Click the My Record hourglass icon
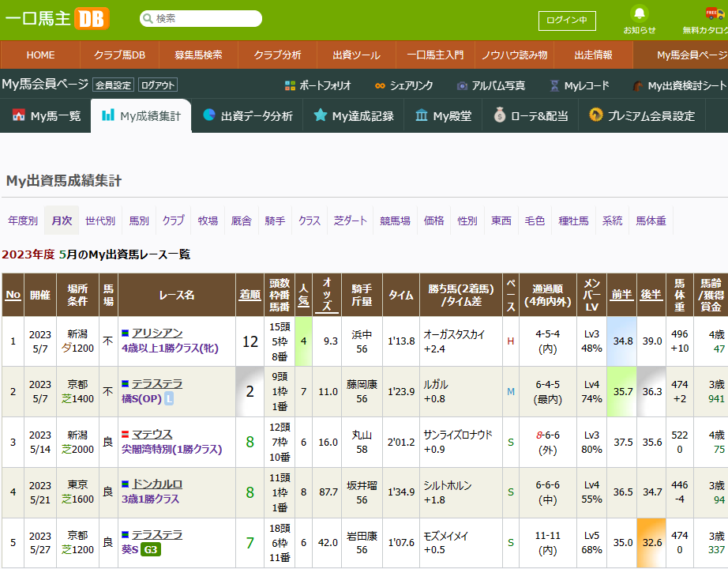 pyautogui.click(x=555, y=85)
